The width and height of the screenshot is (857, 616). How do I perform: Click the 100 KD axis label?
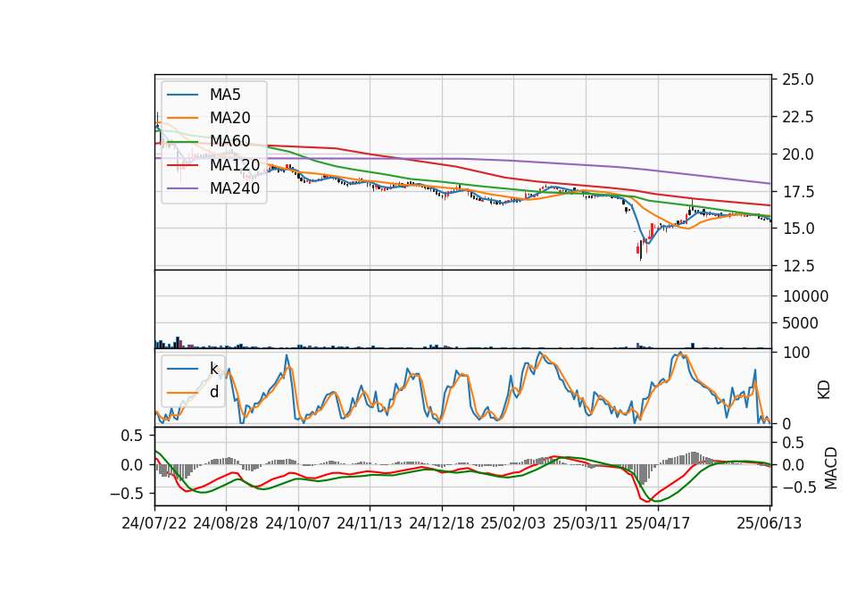[796, 353]
